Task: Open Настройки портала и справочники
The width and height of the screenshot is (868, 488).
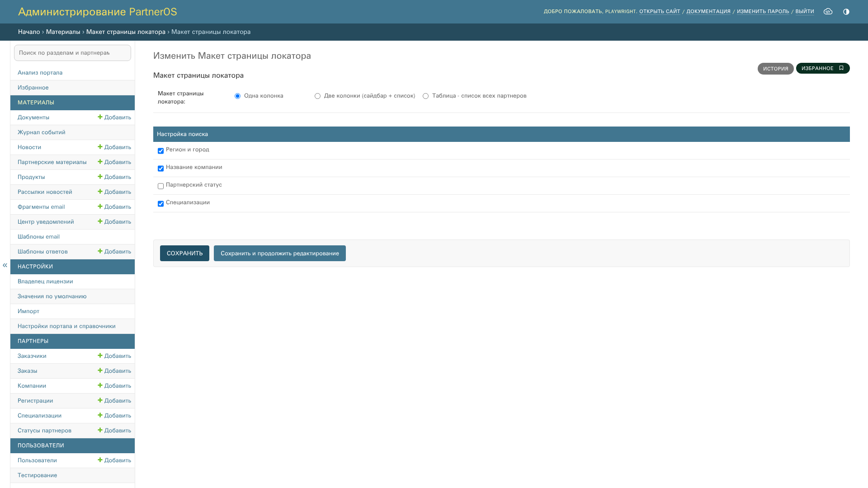Action: 66,326
